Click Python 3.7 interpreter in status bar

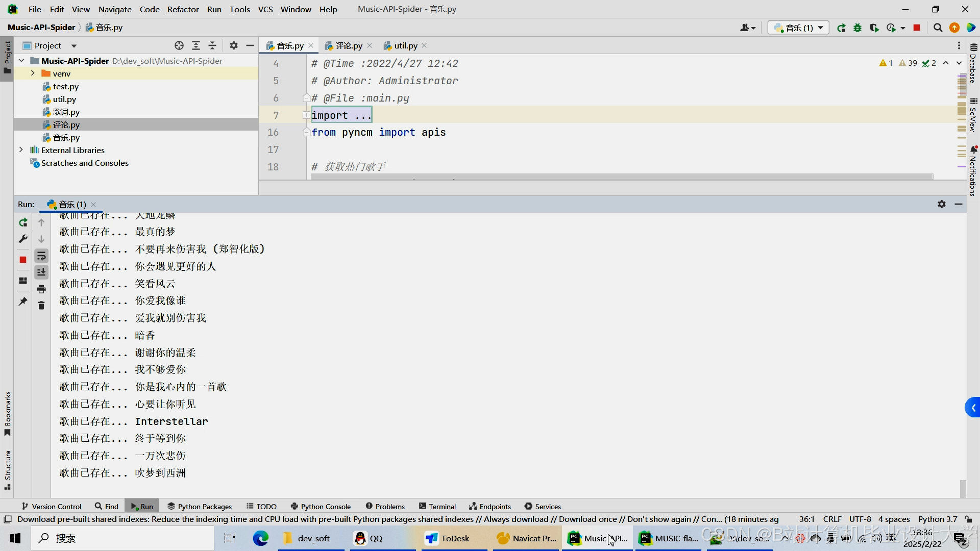click(x=937, y=519)
